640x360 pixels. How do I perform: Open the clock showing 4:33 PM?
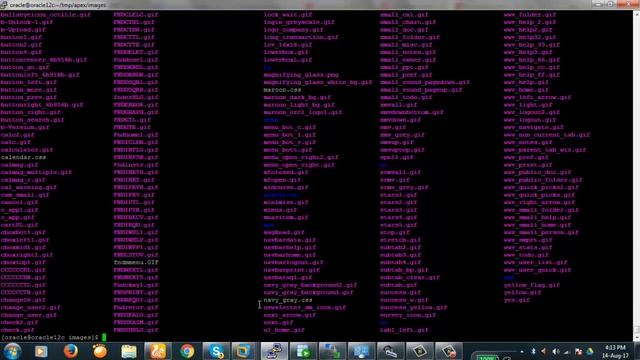pyautogui.click(x=616, y=351)
